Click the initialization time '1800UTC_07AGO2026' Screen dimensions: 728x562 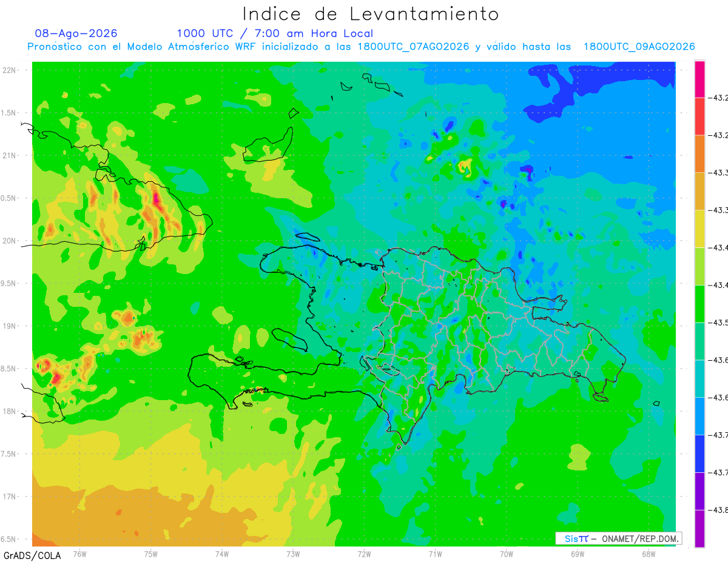tap(414, 47)
